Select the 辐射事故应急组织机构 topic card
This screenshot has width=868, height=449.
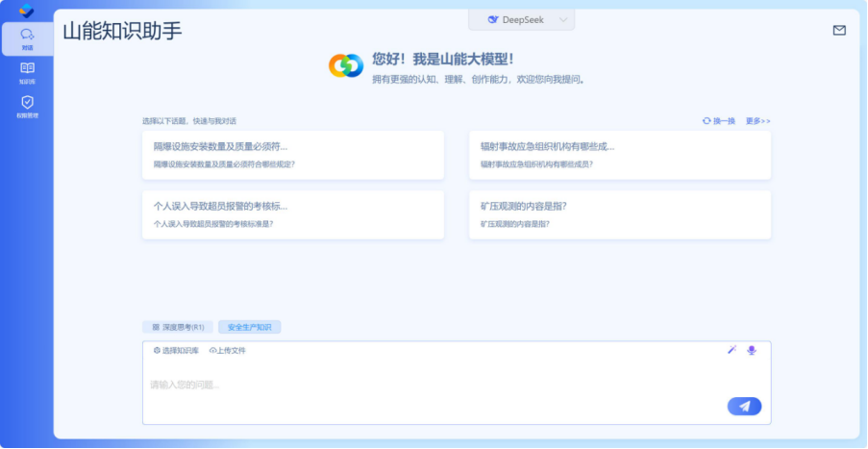pos(619,155)
